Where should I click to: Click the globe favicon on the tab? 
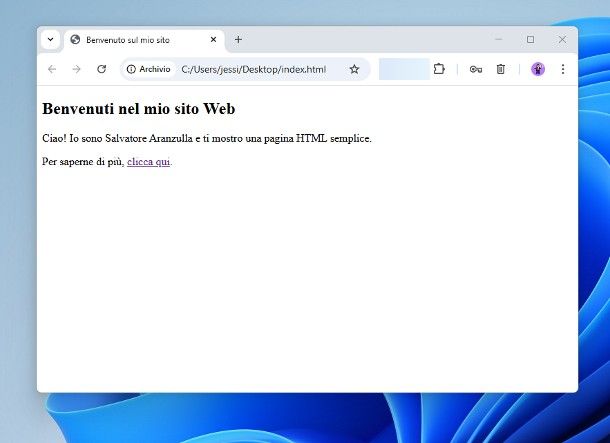pos(75,39)
